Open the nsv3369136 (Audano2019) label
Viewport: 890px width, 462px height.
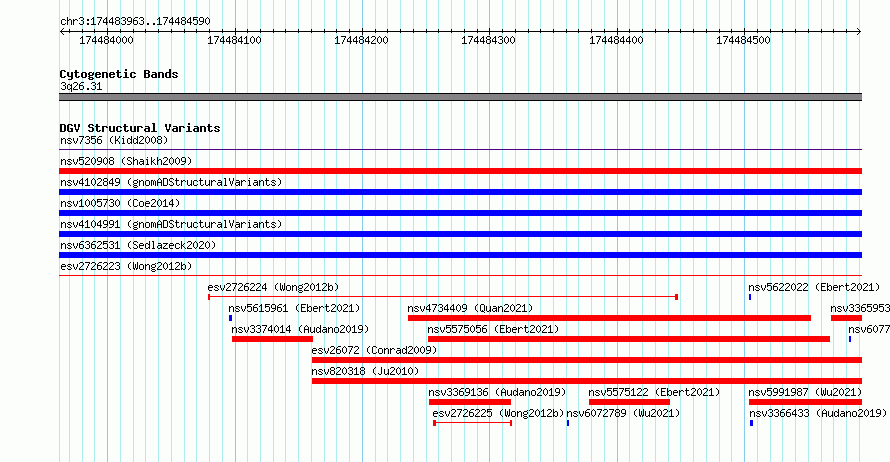[497, 392]
